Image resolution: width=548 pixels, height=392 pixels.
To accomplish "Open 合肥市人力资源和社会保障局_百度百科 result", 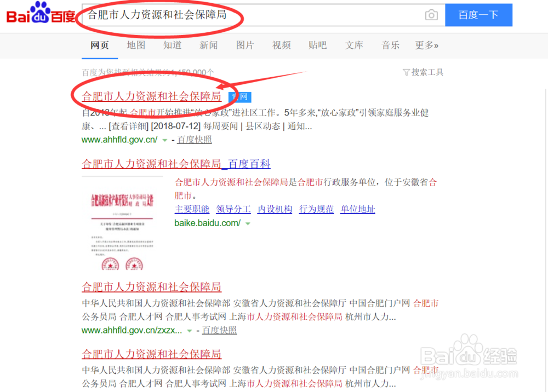I will [x=176, y=164].
